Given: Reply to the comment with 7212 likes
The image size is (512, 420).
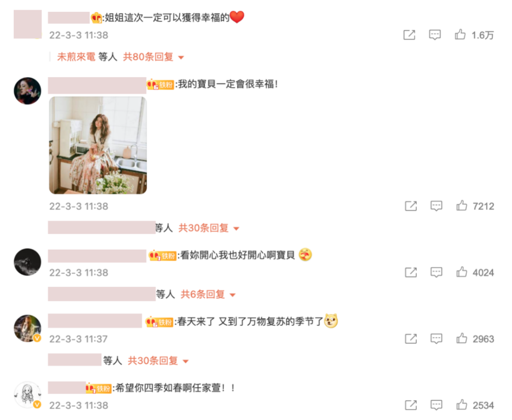Looking at the screenshot, I should coord(436,206).
